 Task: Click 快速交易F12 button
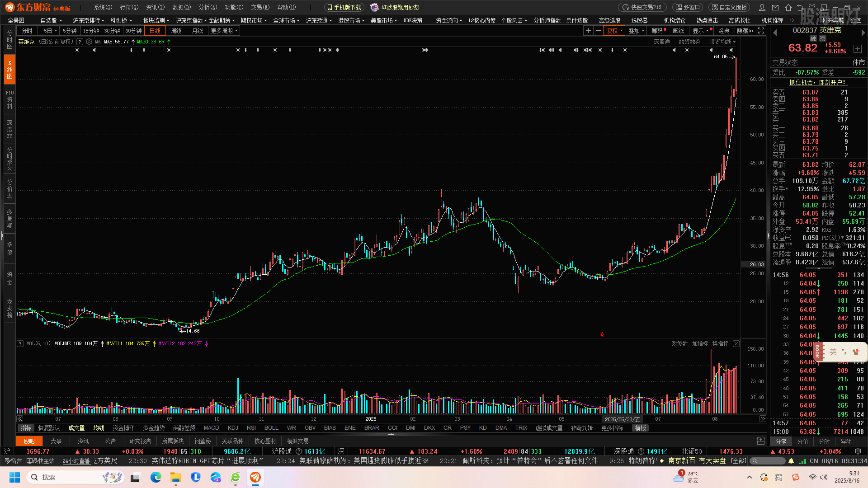tap(642, 7)
